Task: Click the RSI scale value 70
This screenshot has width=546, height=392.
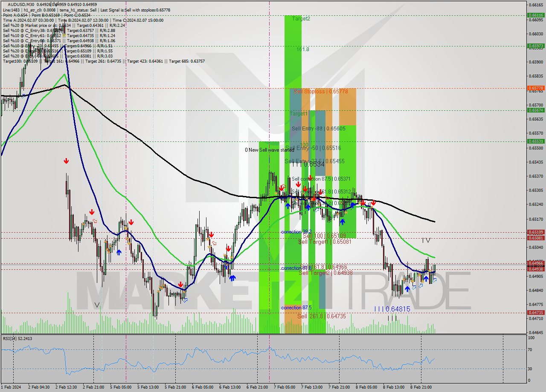Action: click(x=531, y=349)
